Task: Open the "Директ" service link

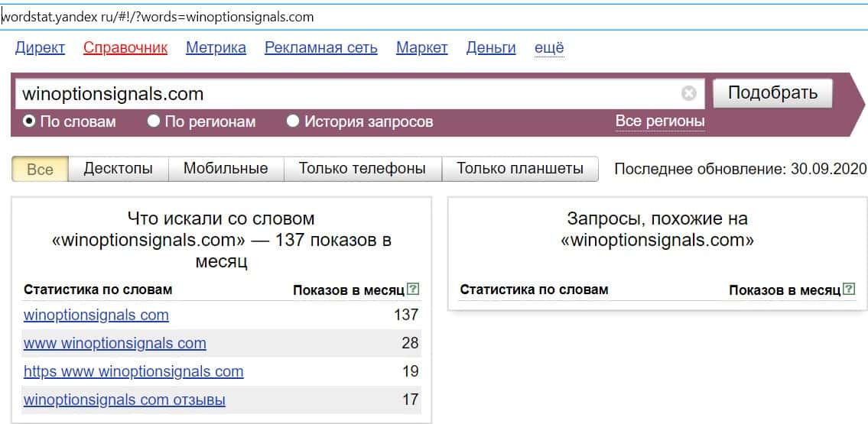Action: pyautogui.click(x=40, y=48)
